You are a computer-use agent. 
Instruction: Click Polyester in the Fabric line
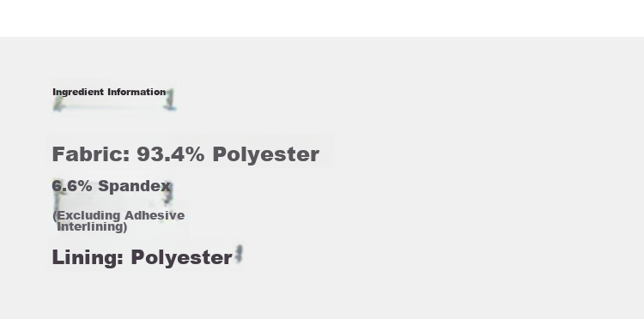tap(265, 155)
